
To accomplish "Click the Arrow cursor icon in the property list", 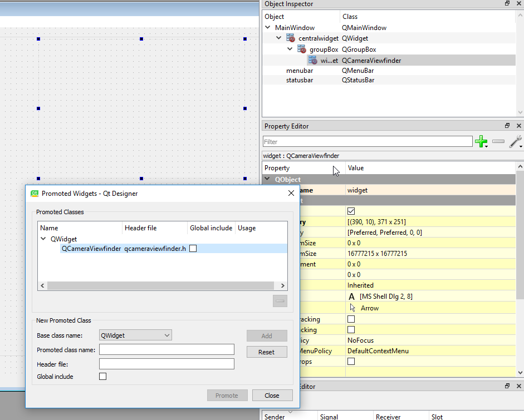I will point(352,308).
